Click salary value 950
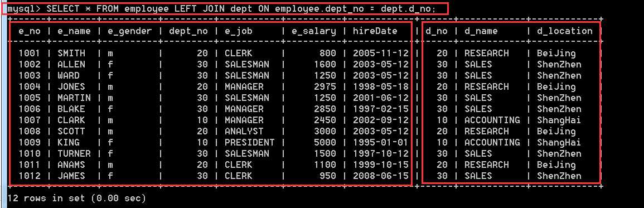Viewport: 644px width, 208px height. pos(328,176)
